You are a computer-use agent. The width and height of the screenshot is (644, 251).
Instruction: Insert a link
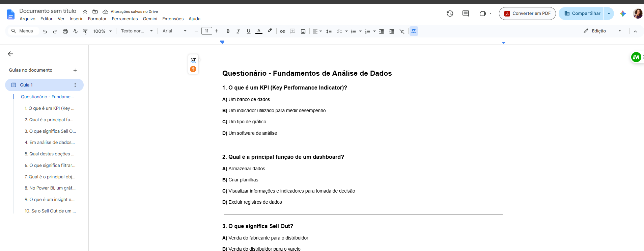point(283,31)
